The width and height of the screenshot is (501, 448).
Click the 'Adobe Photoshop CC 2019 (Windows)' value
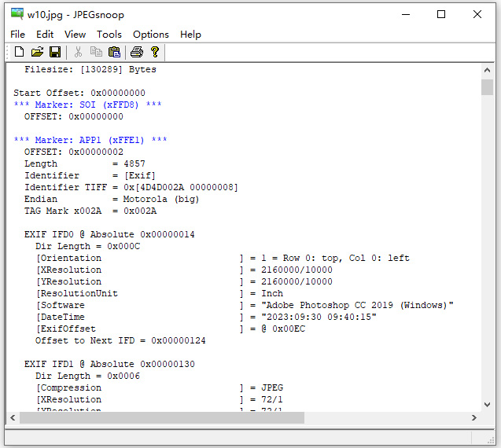pos(357,305)
